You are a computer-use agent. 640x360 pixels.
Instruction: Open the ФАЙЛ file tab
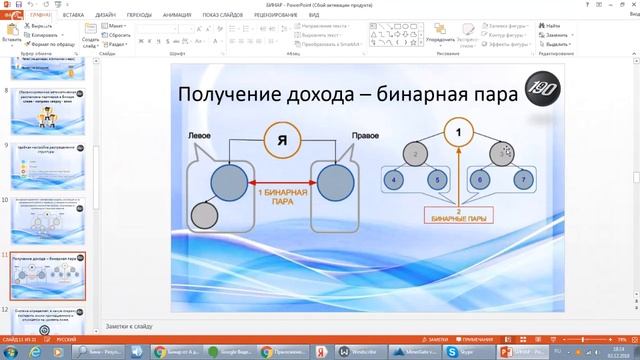point(12,15)
